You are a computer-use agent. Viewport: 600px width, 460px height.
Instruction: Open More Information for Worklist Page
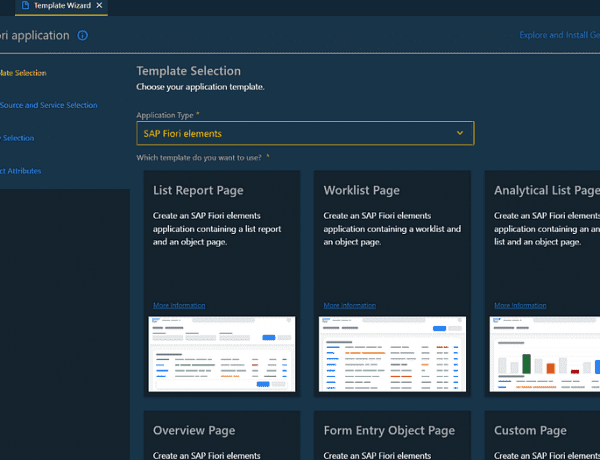click(349, 305)
